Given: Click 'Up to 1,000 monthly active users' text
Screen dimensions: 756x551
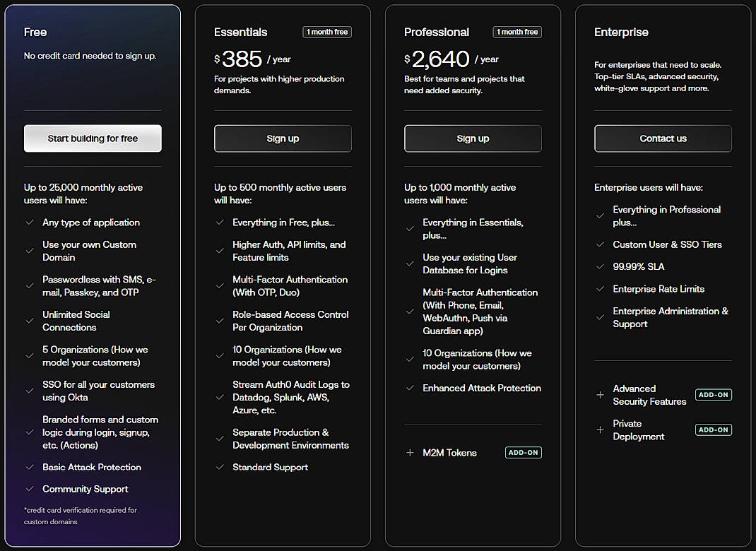Looking at the screenshot, I should click(x=460, y=194).
